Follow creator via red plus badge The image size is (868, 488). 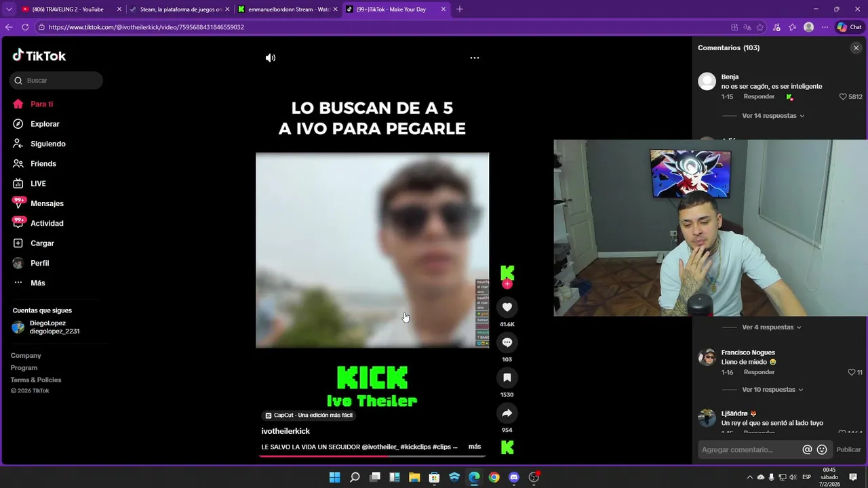(507, 284)
